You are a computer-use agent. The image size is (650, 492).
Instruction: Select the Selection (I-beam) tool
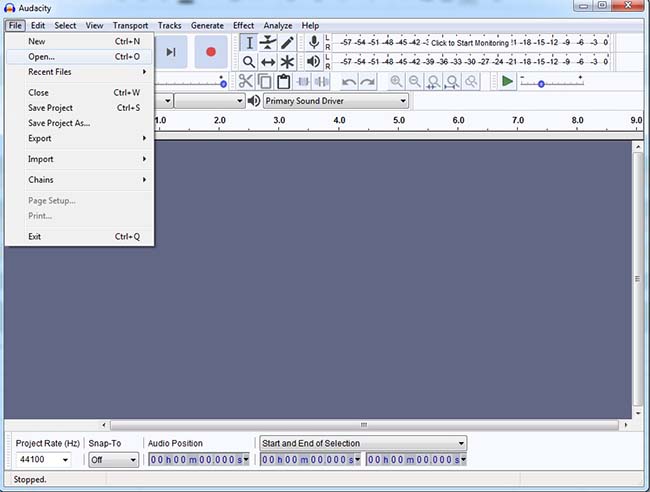tap(249, 43)
